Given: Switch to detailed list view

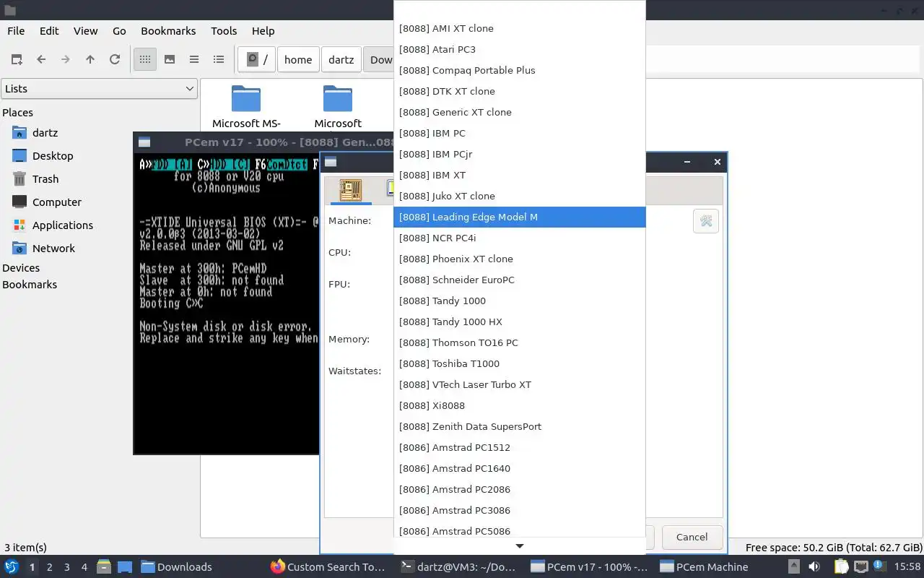Looking at the screenshot, I should pyautogui.click(x=219, y=59).
